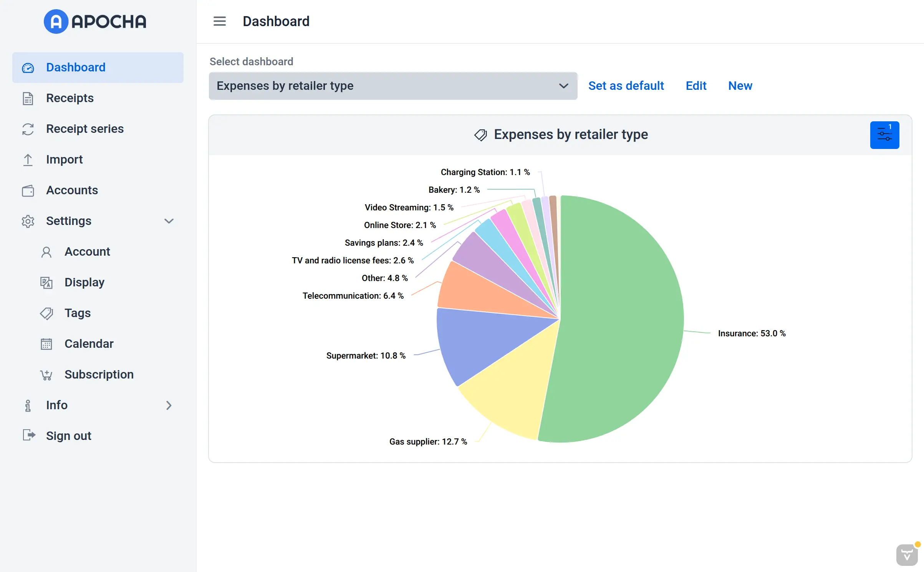Toggle the hamburger sidebar menu icon

(x=219, y=21)
